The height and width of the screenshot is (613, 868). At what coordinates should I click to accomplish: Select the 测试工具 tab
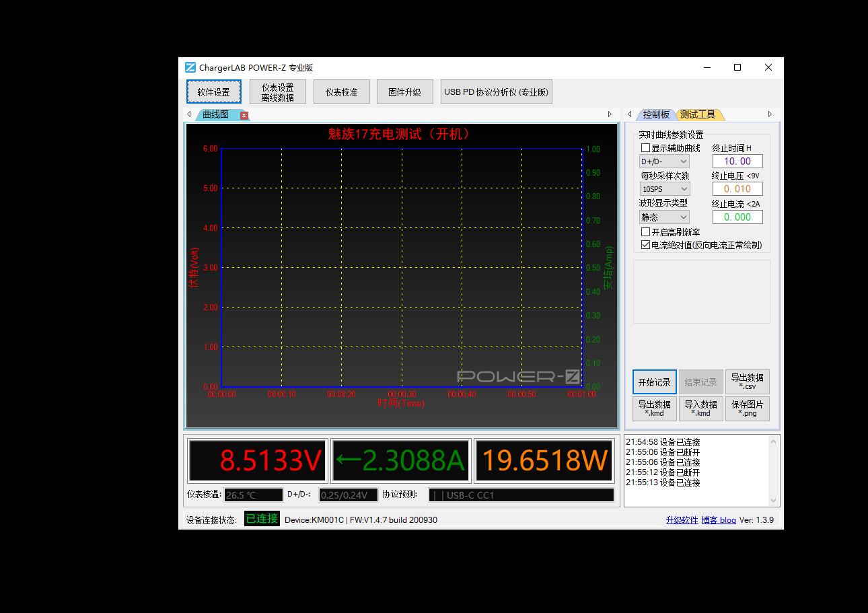click(x=698, y=114)
